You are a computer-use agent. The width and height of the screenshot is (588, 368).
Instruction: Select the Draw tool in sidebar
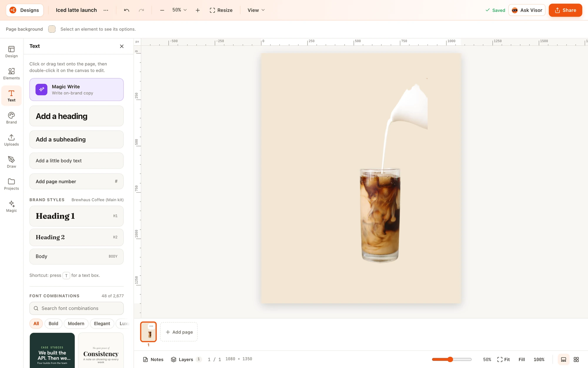tap(11, 162)
